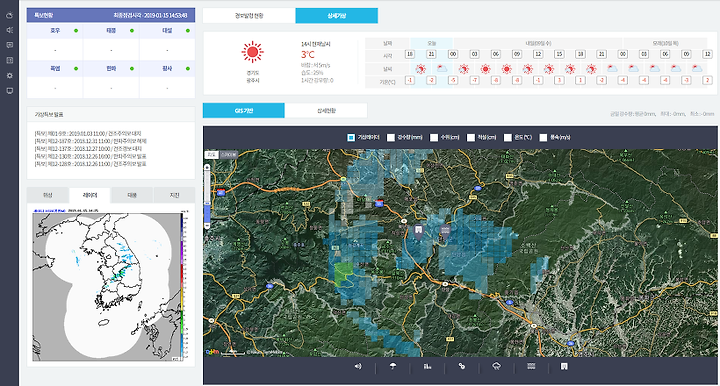
Task: Open the weather cloud icon in left sidebar
Action: click(x=9, y=15)
